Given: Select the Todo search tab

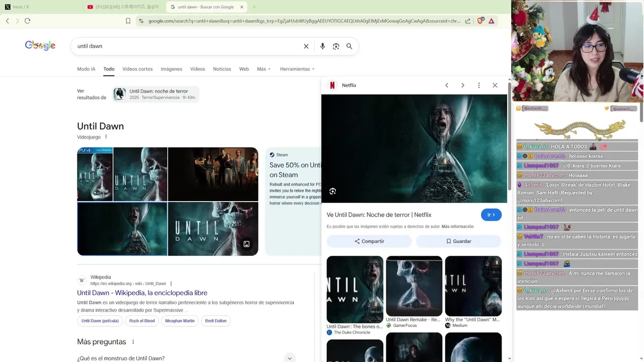Looking at the screenshot, I should pos(109,69).
